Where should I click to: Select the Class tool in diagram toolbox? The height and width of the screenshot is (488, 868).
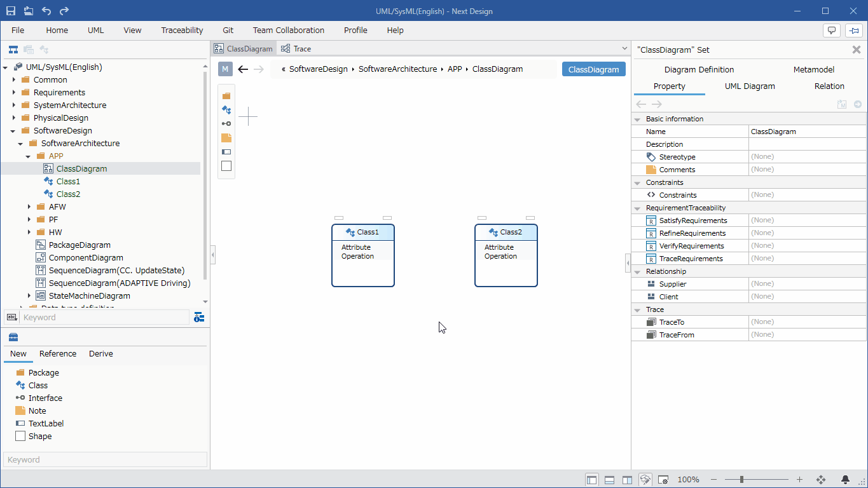(226, 110)
